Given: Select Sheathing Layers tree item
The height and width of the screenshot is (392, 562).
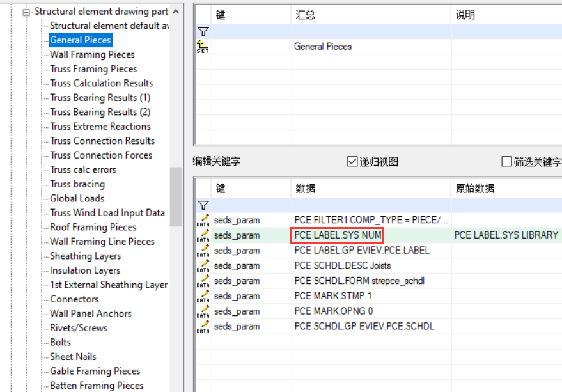Looking at the screenshot, I should [x=85, y=256].
